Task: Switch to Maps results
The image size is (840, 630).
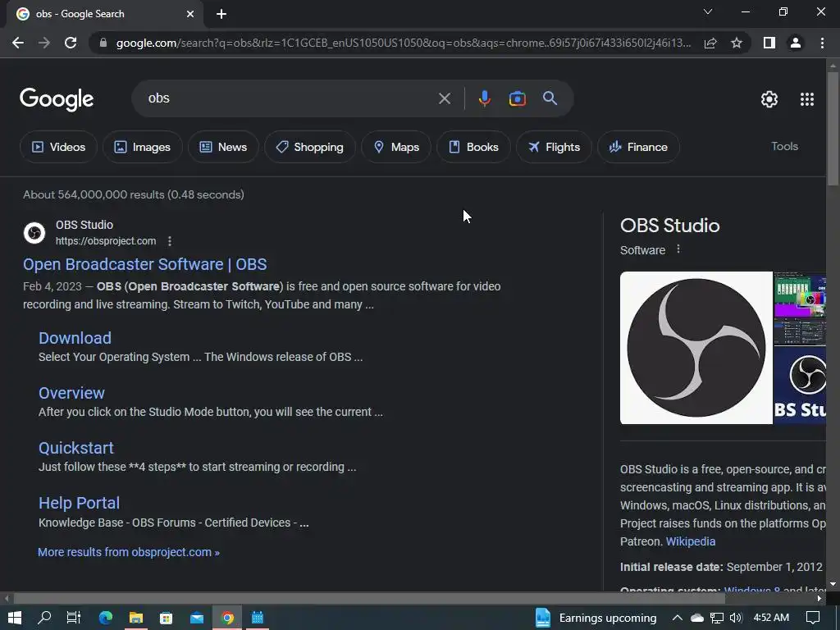Action: [x=396, y=147]
